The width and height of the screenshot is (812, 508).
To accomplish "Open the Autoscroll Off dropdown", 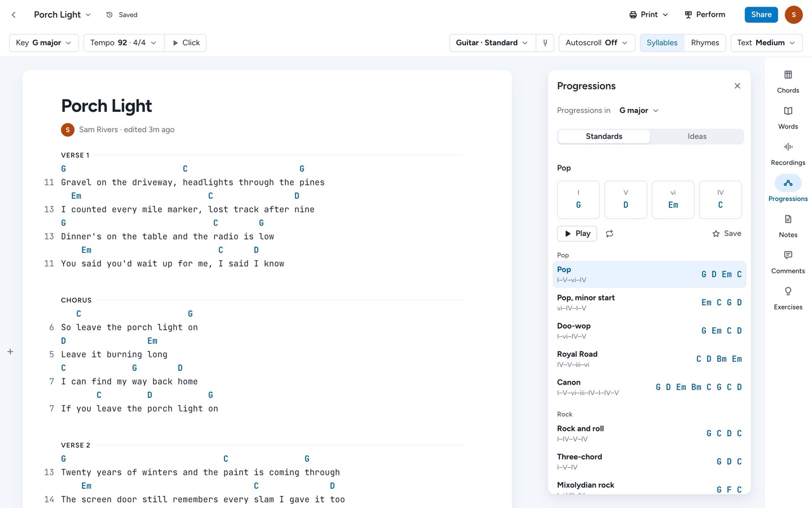I will pos(596,43).
